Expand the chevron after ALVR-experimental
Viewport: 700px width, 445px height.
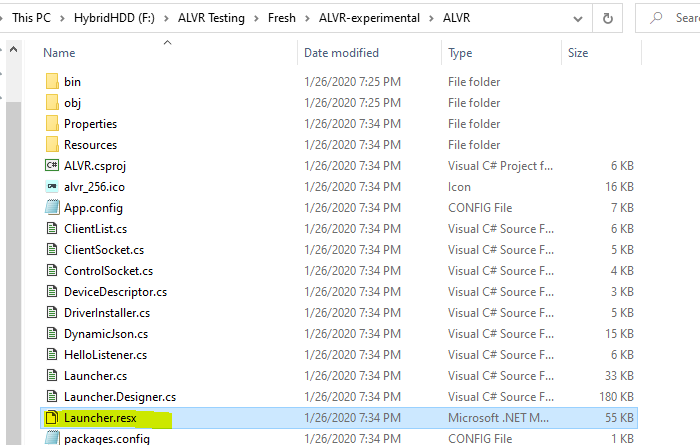tap(431, 18)
